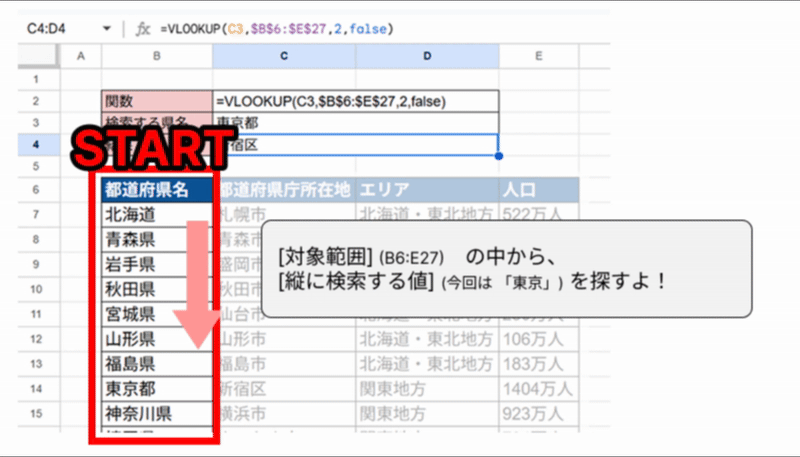Click the select-all corner above row 1

click(38, 57)
